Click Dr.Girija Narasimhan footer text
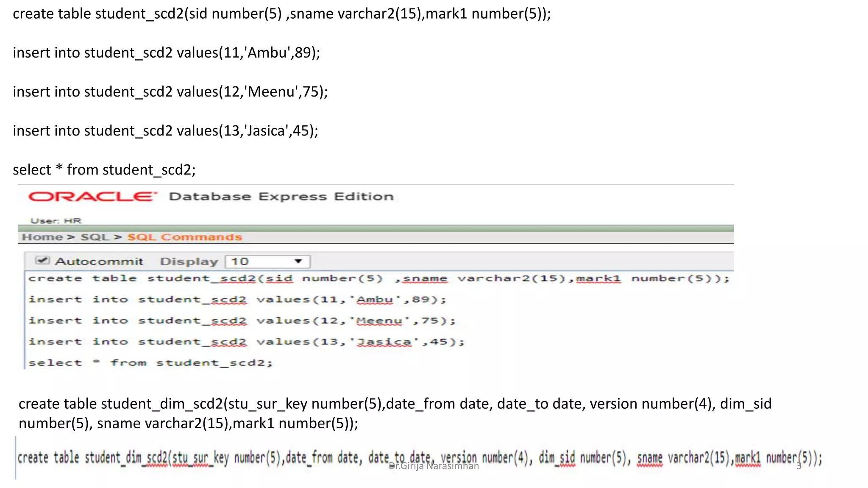Viewport: 868px width, 488px height. [434, 466]
